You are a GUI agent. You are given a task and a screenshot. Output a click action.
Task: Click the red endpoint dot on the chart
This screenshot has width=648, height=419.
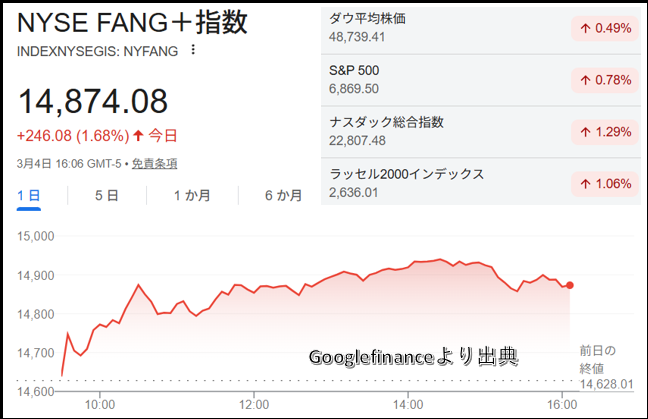coord(570,285)
